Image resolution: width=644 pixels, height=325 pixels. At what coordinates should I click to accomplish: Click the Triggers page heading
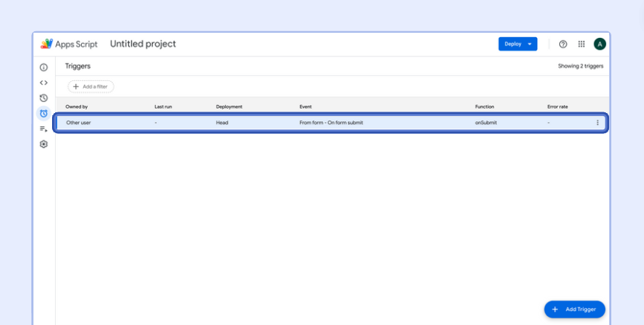[x=77, y=66]
